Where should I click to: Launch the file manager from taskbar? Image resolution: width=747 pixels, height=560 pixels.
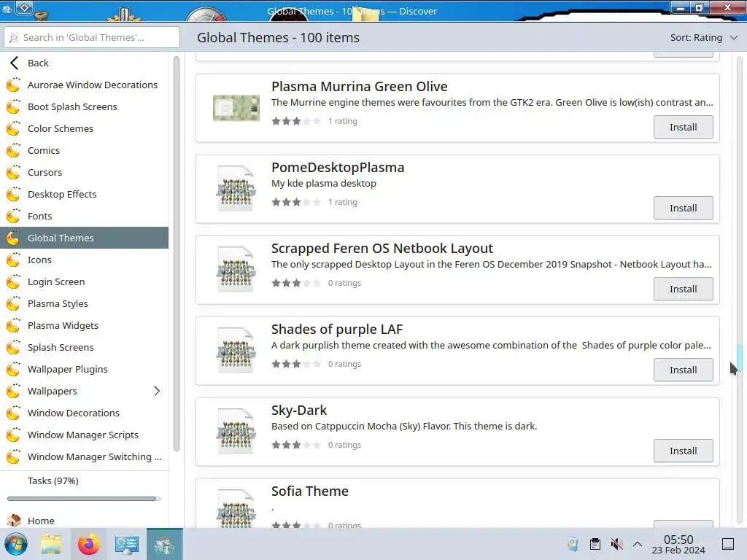(51, 544)
